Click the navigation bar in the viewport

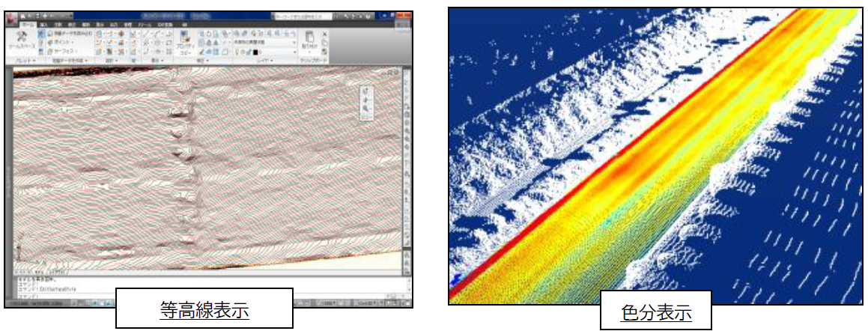pos(366,103)
